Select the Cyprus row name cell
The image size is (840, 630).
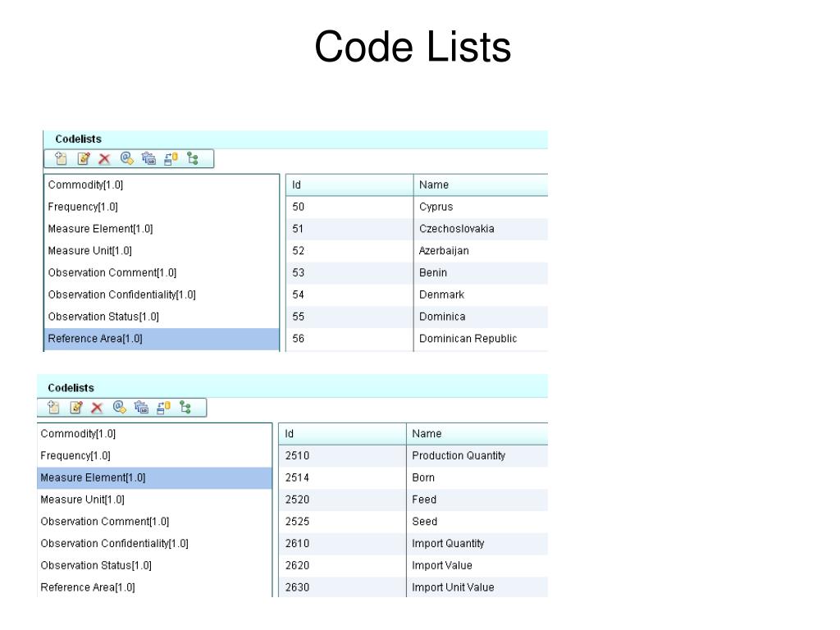pyautogui.click(x=481, y=207)
